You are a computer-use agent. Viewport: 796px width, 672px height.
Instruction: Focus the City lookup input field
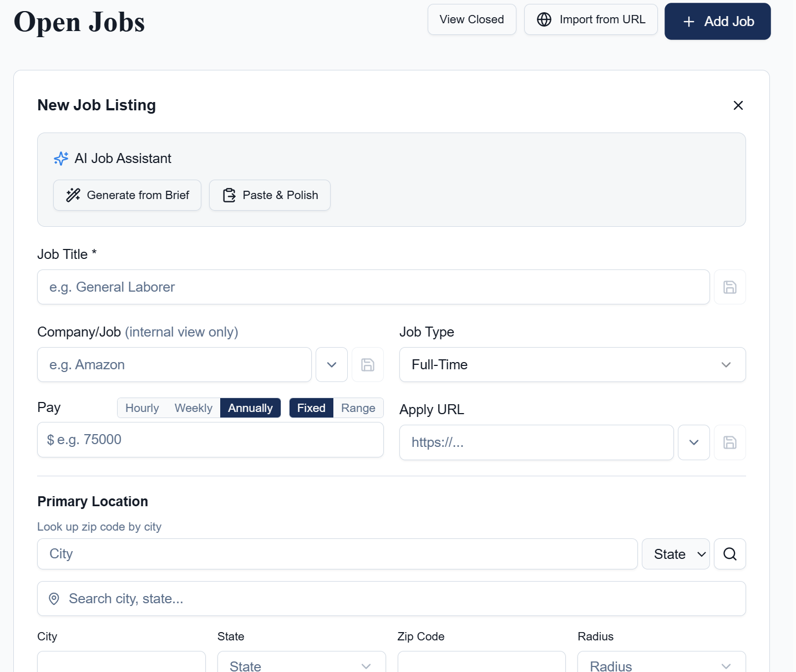click(x=337, y=554)
